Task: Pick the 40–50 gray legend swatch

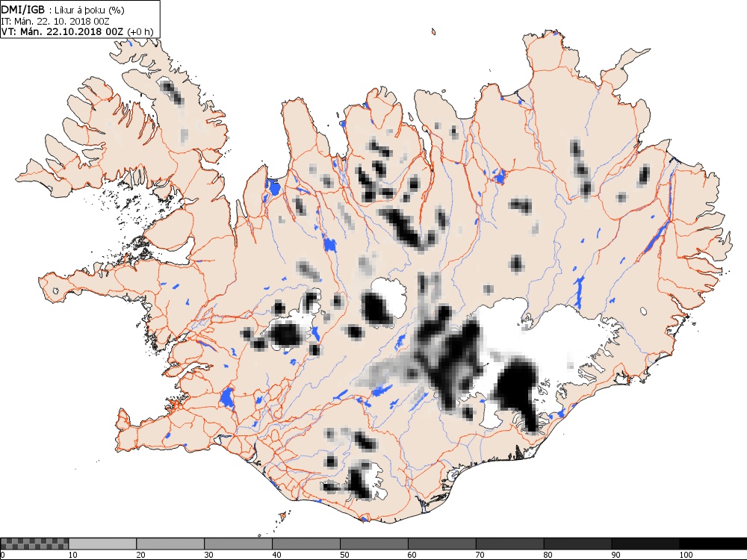Action: point(306,544)
